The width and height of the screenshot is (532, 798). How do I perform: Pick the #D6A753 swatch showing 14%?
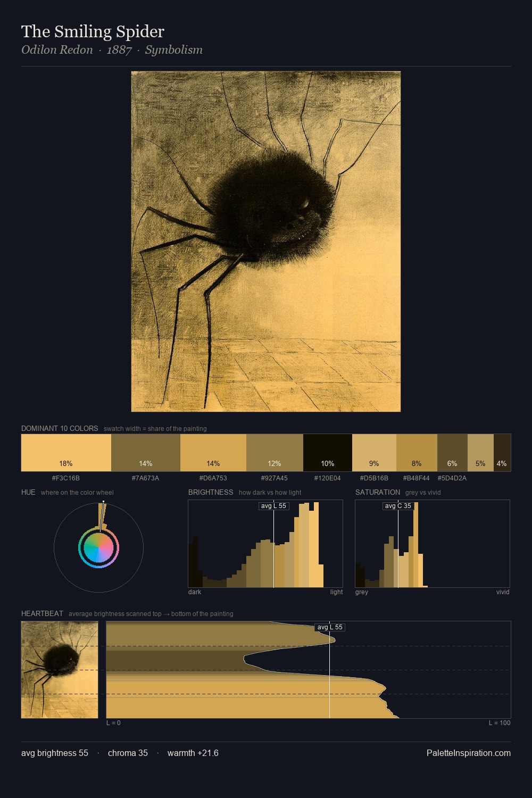tap(213, 453)
